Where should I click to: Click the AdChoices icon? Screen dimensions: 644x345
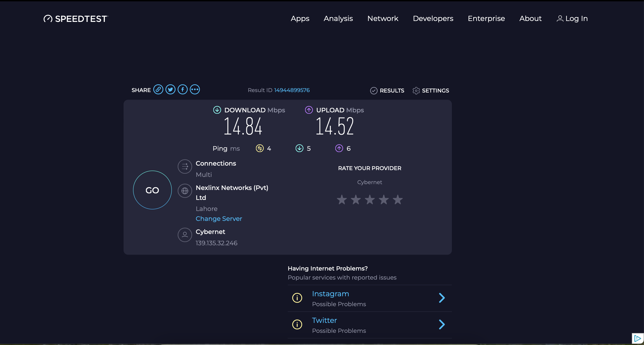637,339
